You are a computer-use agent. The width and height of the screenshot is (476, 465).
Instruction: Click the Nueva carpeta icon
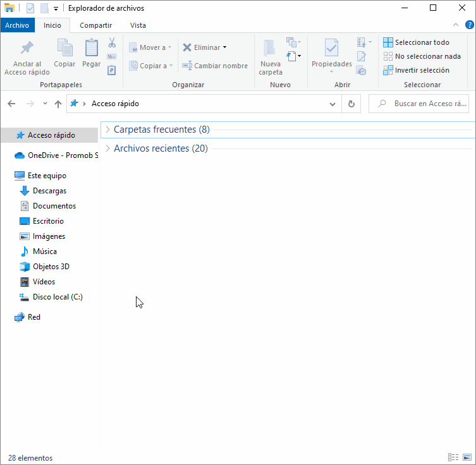(x=271, y=49)
